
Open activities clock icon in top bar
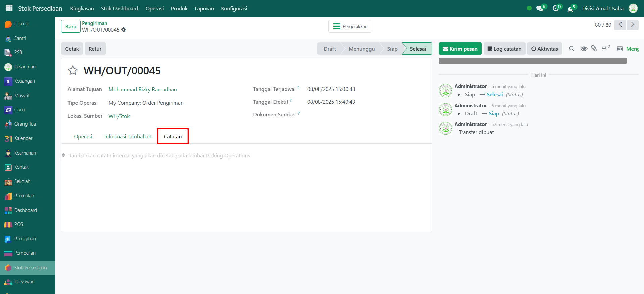[x=556, y=8]
